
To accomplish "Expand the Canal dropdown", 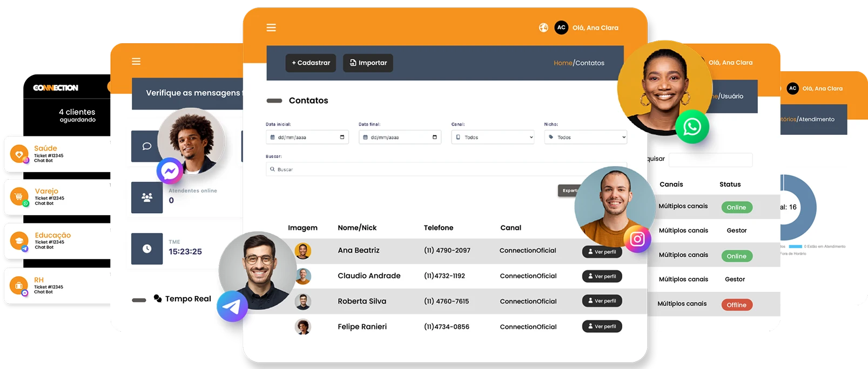I will click(493, 138).
